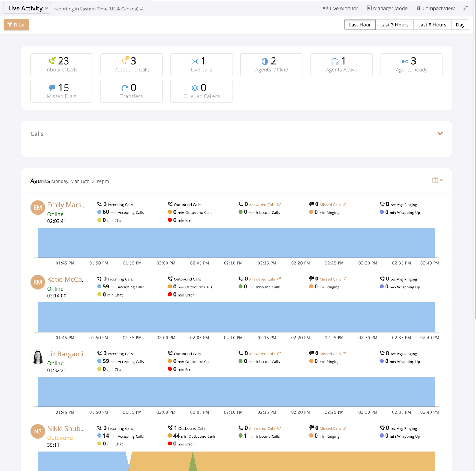Click Katie McCa Incoming Calls phone icon
Image resolution: width=476 pixels, height=471 pixels.
[x=99, y=278]
